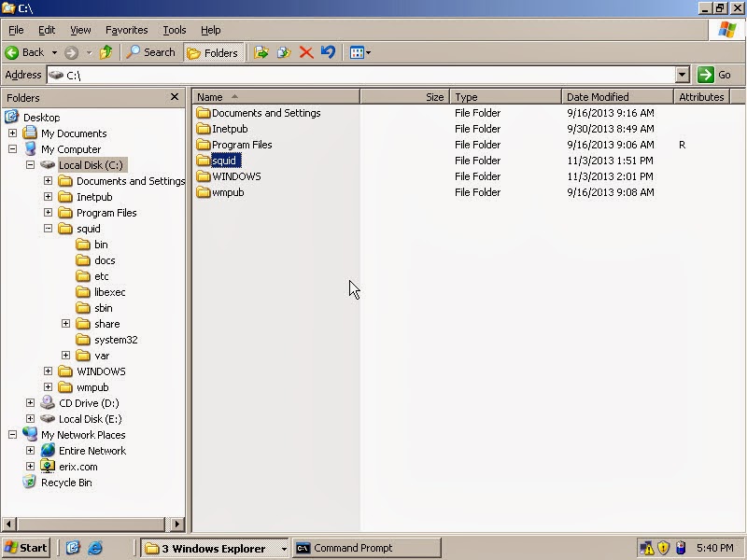Image resolution: width=747 pixels, height=560 pixels.
Task: Click the Entire Network globe icon
Action: (48, 450)
